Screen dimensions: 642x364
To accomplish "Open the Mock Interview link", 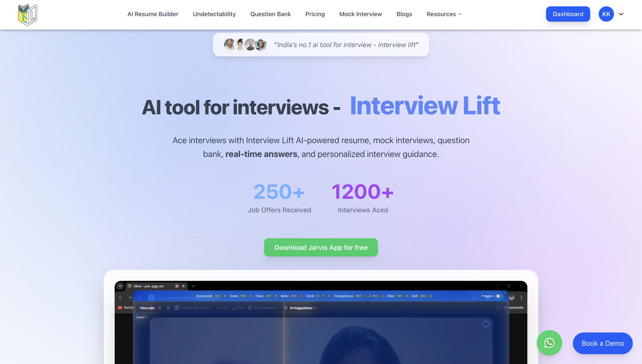I will pyautogui.click(x=360, y=14).
